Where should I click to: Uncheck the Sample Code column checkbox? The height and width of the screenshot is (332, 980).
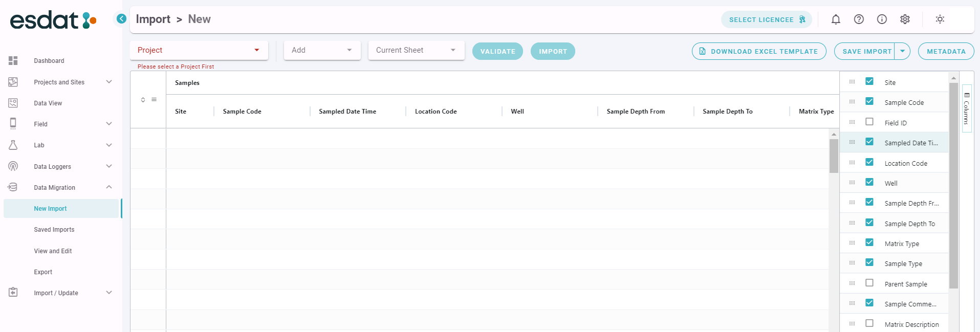point(869,101)
